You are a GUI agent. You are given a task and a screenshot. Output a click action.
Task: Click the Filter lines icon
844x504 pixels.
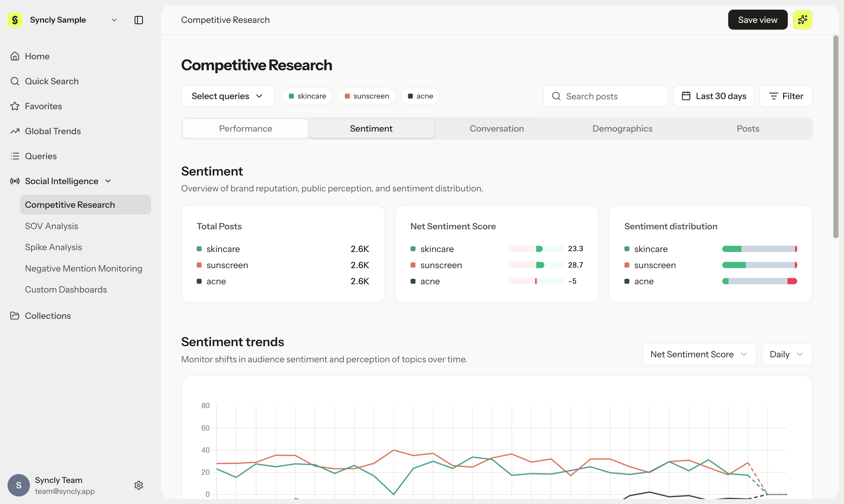click(774, 96)
